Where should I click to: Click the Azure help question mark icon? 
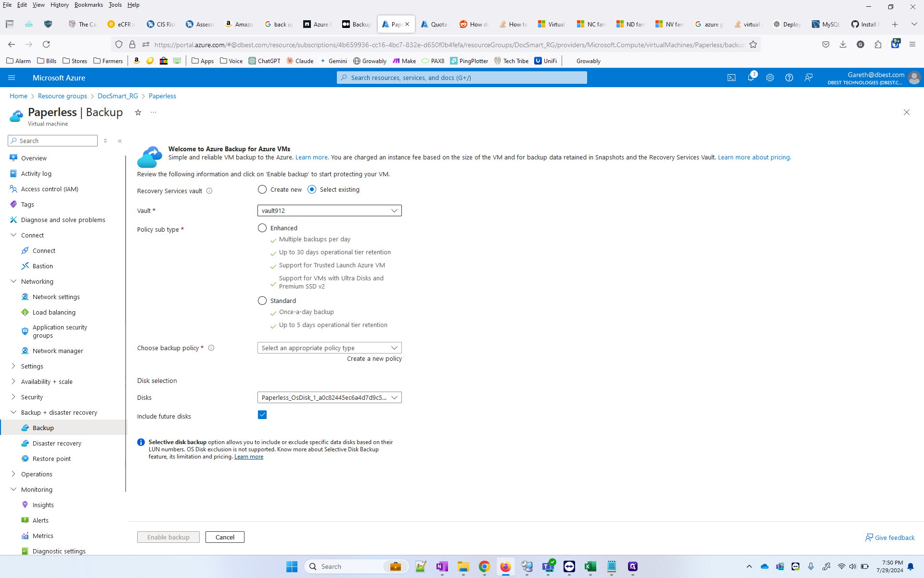pos(789,78)
